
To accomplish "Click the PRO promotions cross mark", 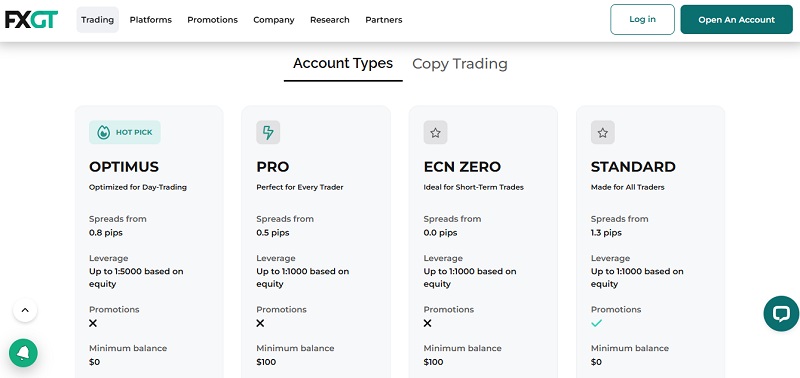I will (x=260, y=323).
